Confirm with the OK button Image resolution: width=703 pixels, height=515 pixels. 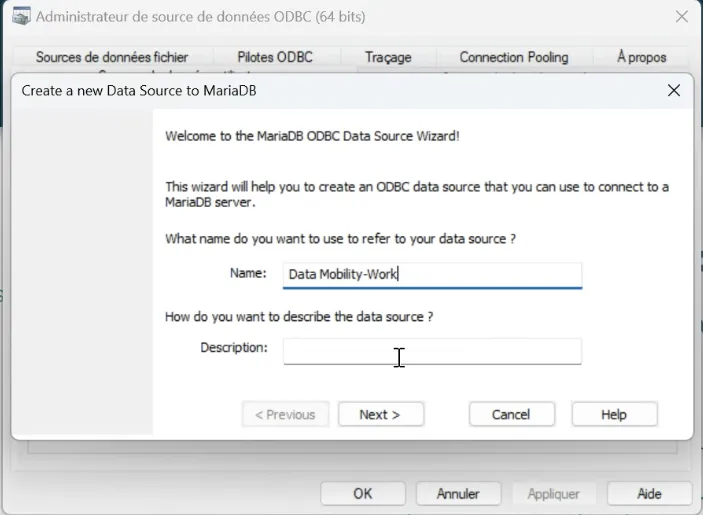coord(363,493)
